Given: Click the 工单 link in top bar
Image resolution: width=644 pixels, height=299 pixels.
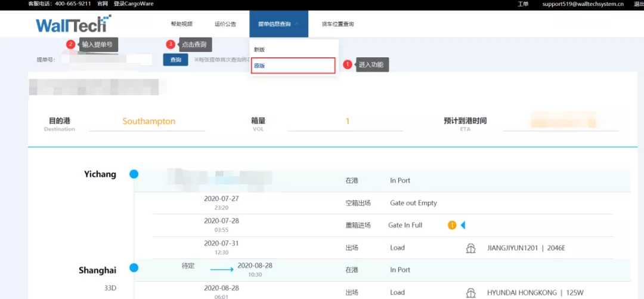Looking at the screenshot, I should [x=523, y=4].
